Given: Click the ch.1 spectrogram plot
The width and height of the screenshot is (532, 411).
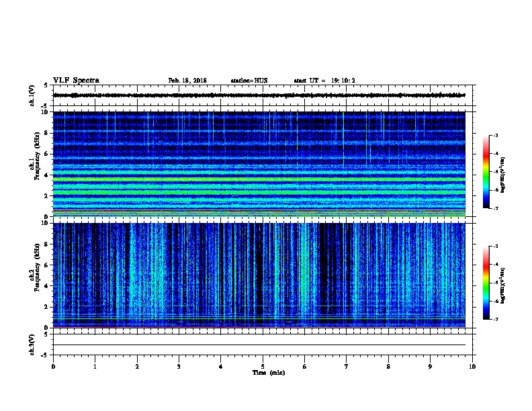Looking at the screenshot, I should pyautogui.click(x=259, y=164).
